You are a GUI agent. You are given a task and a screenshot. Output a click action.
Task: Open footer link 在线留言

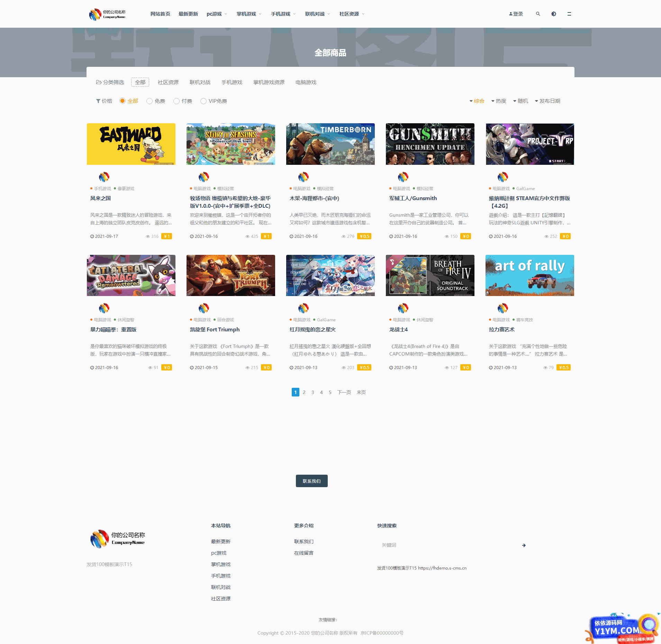click(x=304, y=553)
